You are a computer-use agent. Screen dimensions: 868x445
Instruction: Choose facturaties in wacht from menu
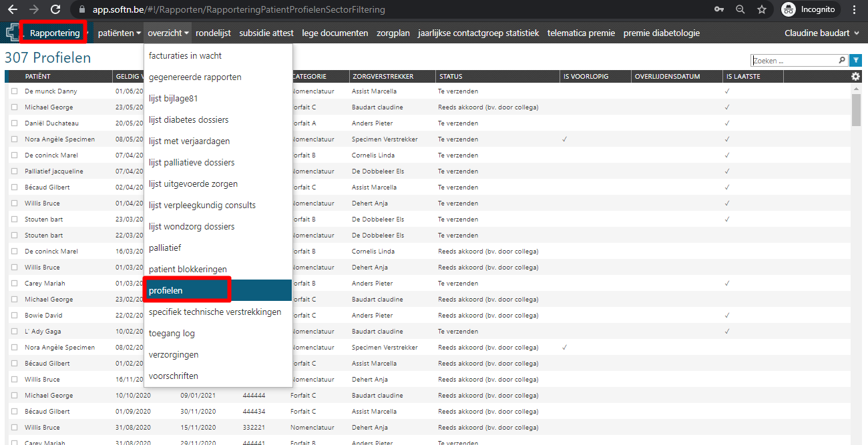218,55
